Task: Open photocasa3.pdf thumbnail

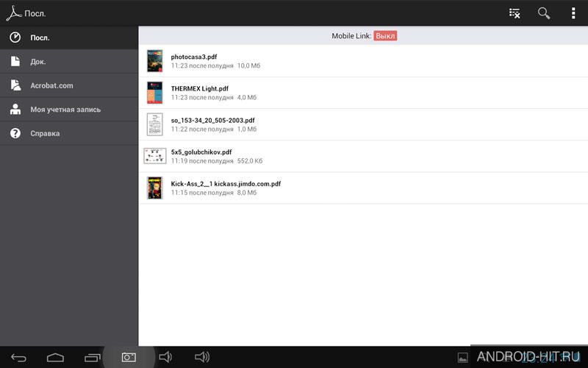Action: tap(155, 61)
